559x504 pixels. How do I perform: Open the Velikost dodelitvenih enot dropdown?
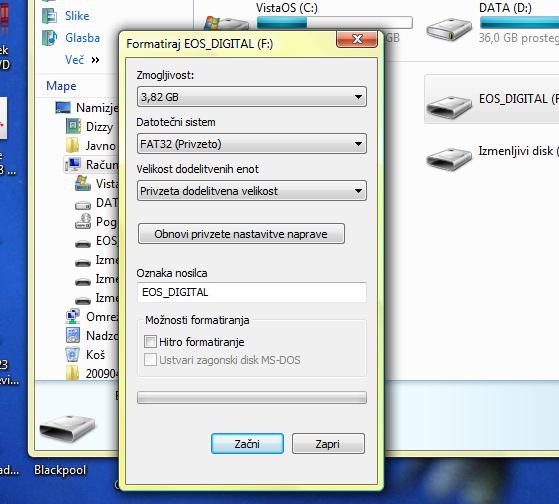tap(252, 191)
